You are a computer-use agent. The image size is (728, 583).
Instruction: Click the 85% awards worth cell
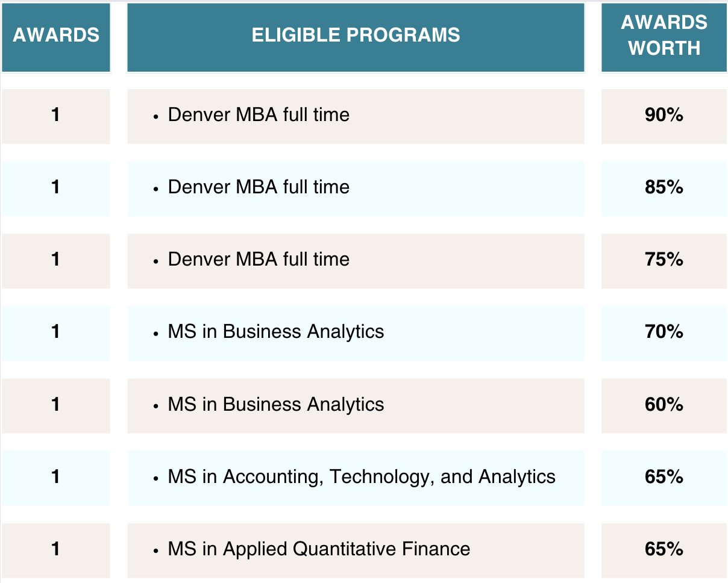click(664, 187)
